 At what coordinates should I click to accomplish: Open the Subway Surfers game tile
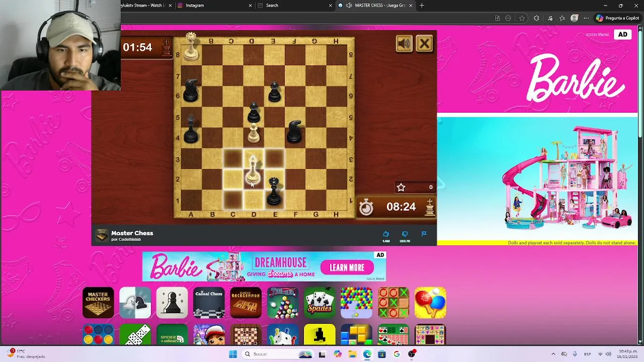click(x=209, y=335)
